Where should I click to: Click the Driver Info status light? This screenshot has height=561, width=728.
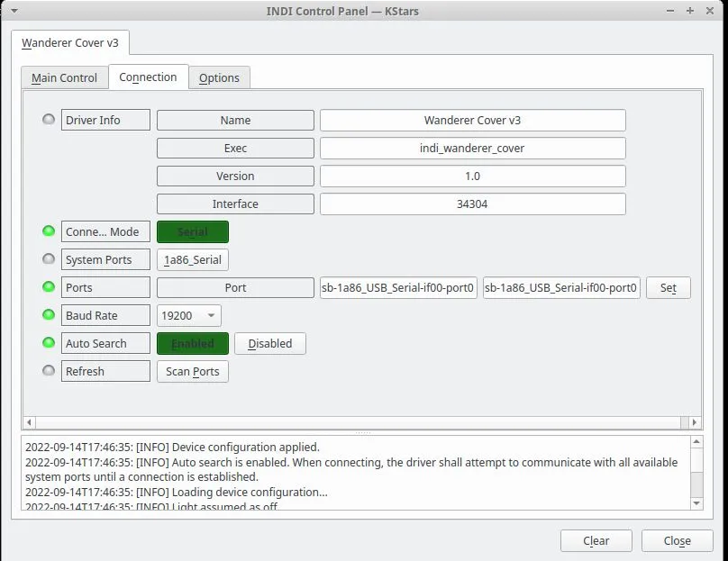coord(49,120)
